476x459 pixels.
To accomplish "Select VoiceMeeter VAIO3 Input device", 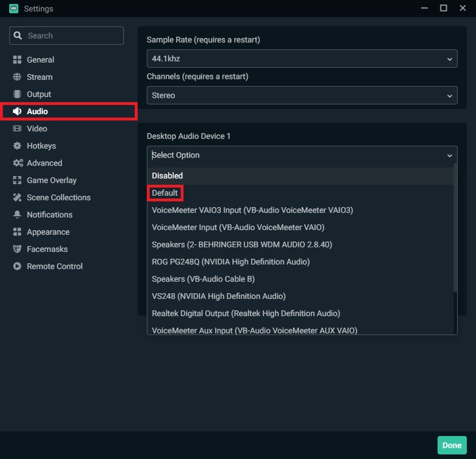I will coord(301,210).
